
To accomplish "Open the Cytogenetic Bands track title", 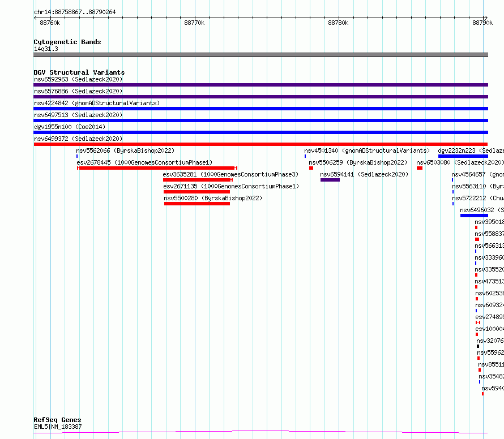I will coord(67,42).
